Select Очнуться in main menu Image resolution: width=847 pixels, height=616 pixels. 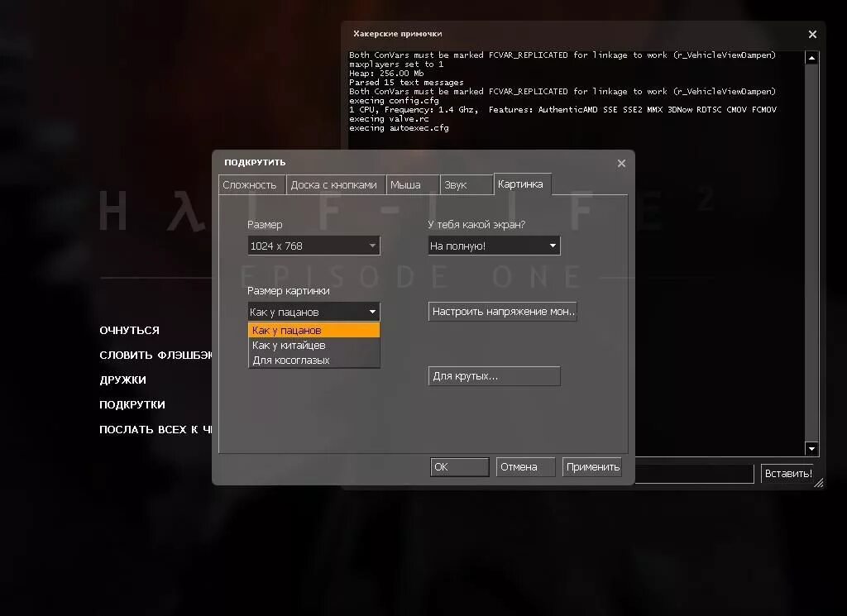click(x=130, y=331)
